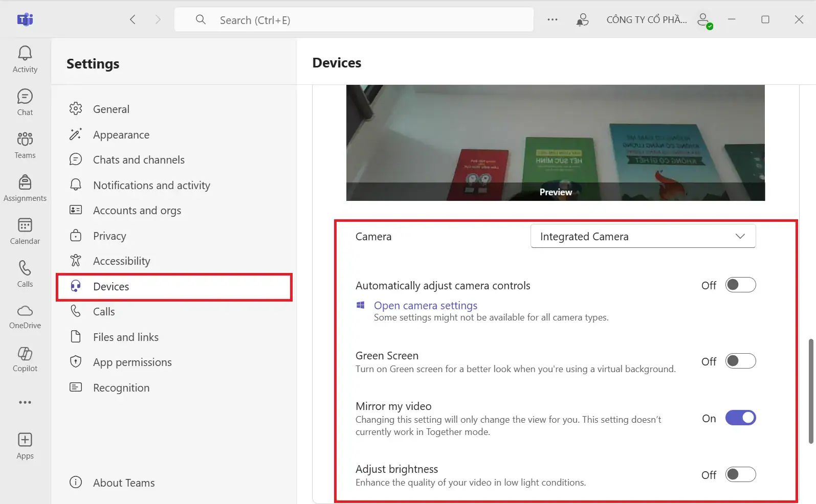Open Assignments from the sidebar
The height and width of the screenshot is (504, 816).
[x=25, y=188]
